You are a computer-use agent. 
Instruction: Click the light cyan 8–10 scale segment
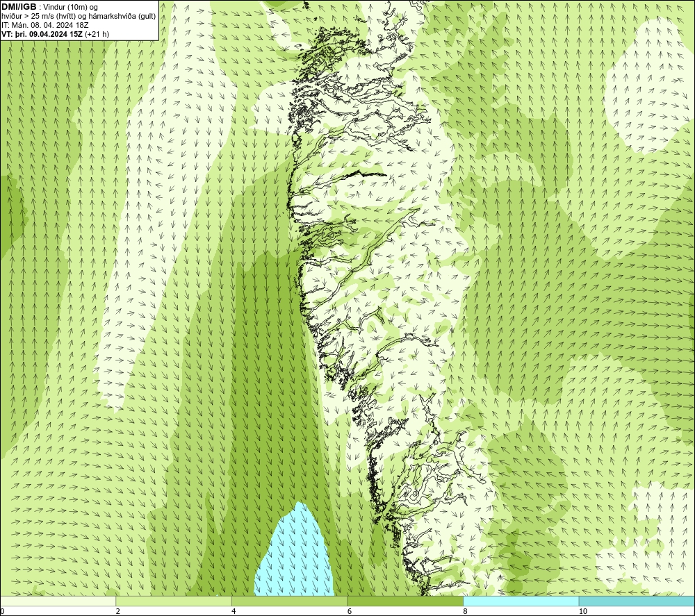click(521, 601)
